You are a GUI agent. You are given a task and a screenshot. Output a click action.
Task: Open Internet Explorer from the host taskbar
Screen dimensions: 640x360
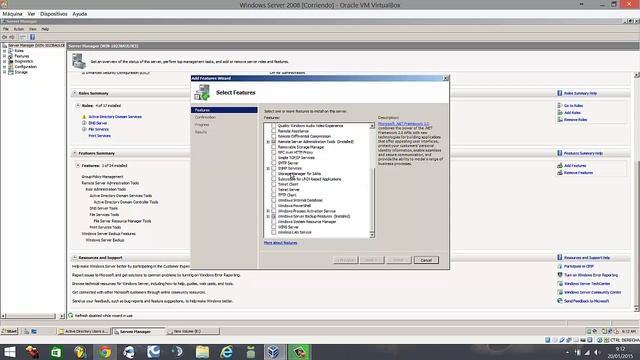[x=227, y=352]
